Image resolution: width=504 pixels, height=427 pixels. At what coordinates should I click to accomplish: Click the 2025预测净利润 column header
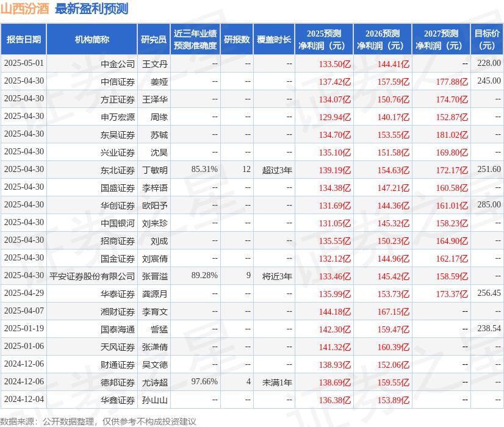pos(323,40)
